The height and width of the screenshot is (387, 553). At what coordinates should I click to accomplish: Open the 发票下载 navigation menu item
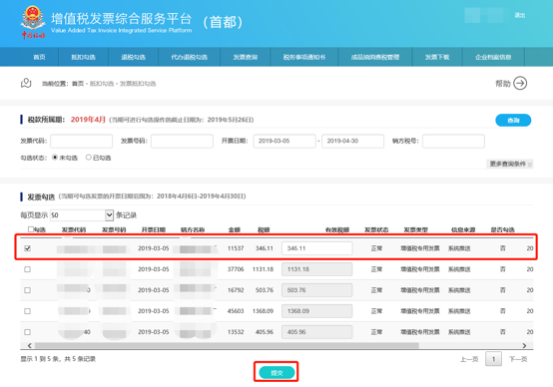pos(437,57)
